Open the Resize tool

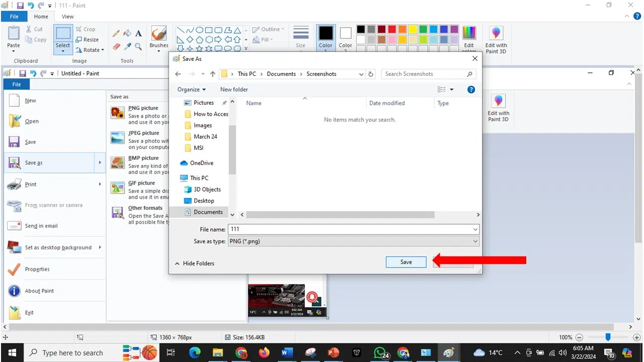pos(87,40)
